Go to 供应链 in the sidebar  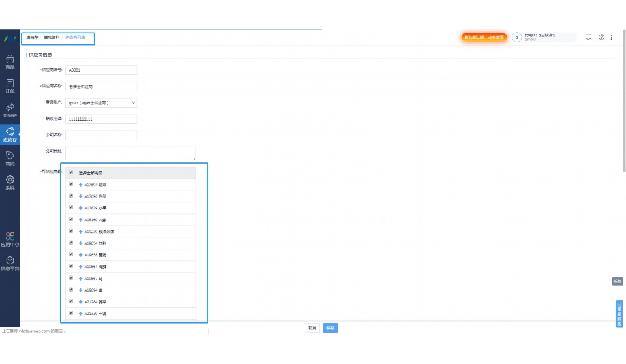pos(10,110)
